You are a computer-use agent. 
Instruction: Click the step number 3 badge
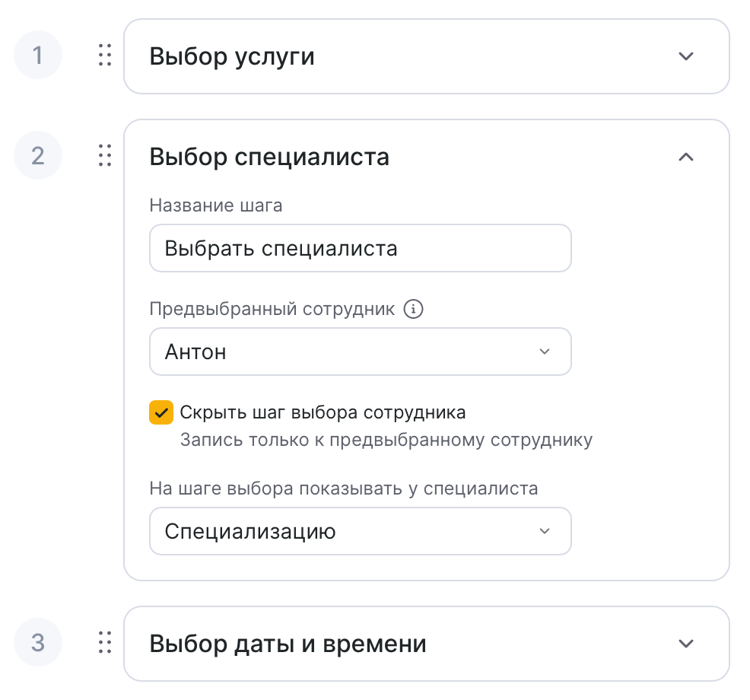pos(38,643)
